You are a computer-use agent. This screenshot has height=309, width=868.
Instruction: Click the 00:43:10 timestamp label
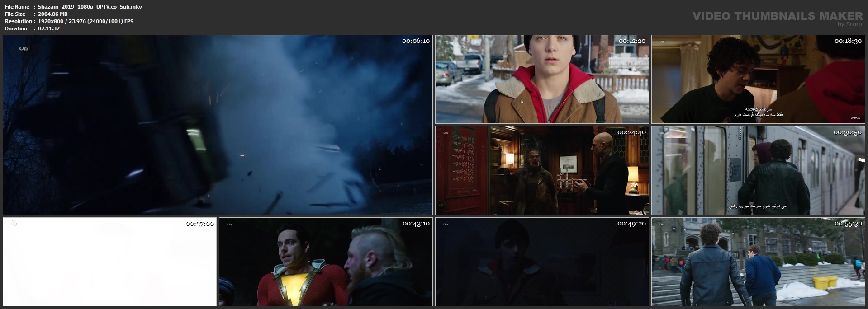point(416,224)
